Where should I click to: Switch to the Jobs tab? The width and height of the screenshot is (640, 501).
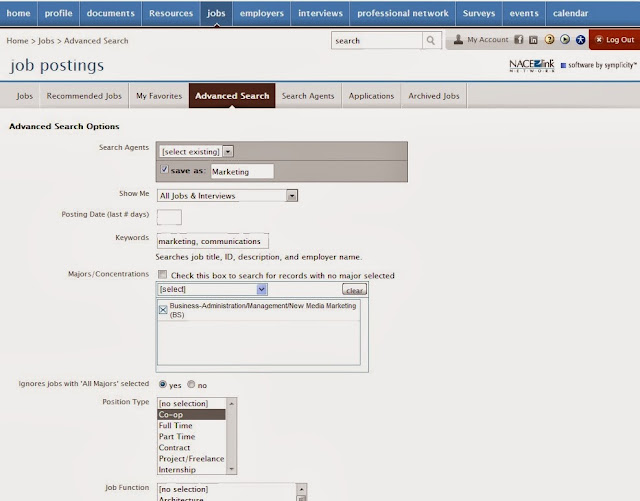[24, 96]
